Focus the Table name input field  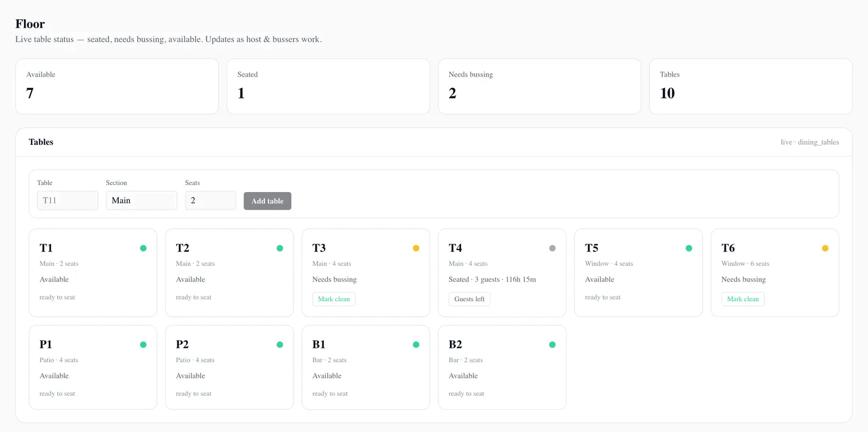tap(68, 201)
